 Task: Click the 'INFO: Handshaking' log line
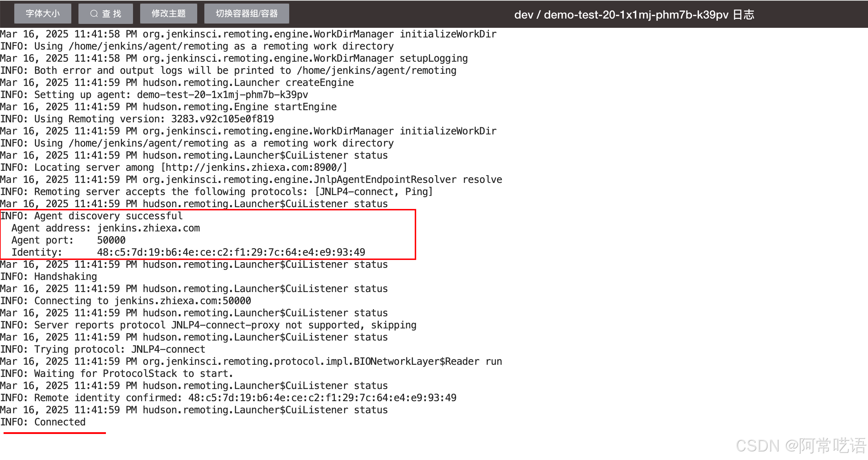pyautogui.click(x=48, y=276)
